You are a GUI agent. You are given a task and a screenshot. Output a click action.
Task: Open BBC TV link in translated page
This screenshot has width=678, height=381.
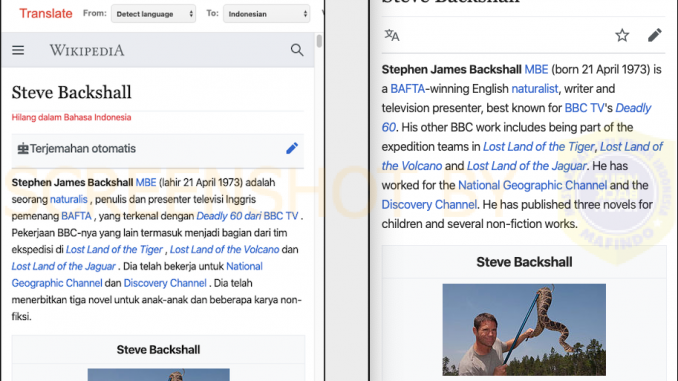coord(281,216)
